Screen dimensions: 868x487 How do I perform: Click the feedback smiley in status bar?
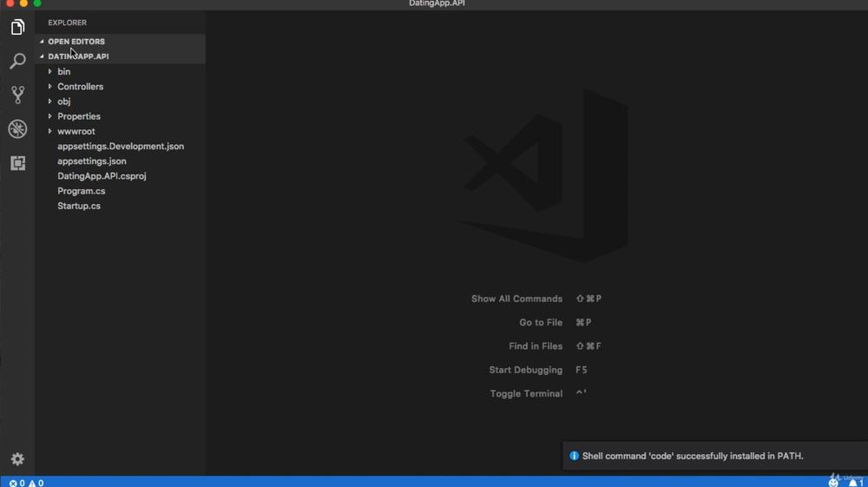(833, 483)
